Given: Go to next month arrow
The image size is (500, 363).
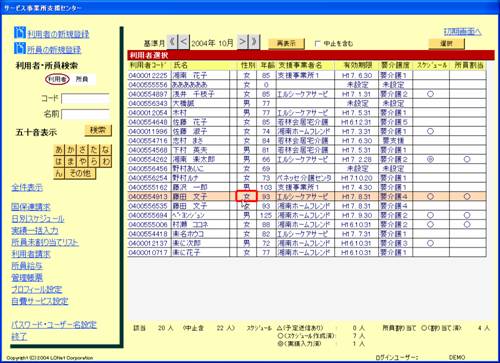Looking at the screenshot, I should pyautogui.click(x=243, y=42).
